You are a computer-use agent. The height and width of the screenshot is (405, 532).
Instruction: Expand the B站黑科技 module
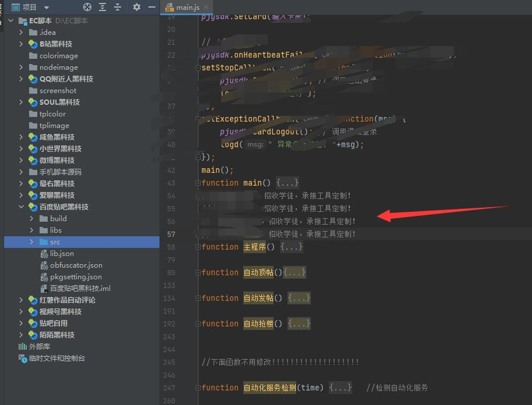(21, 44)
